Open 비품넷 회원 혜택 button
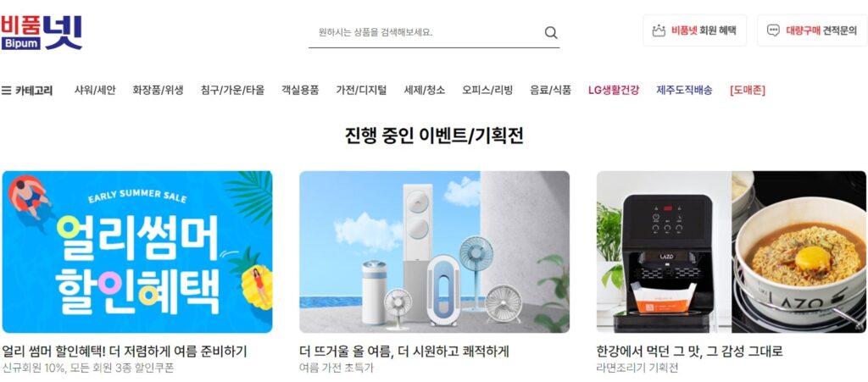Image resolution: width=868 pixels, height=382 pixels. pos(694,30)
